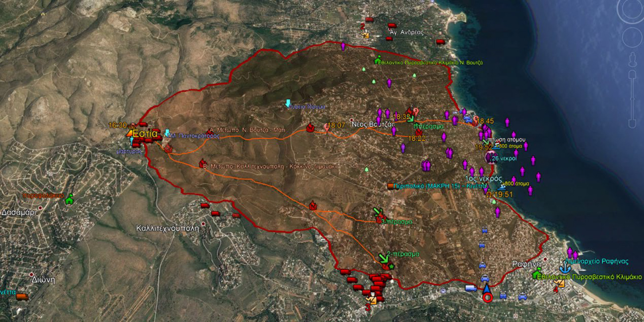The height and width of the screenshot is (322, 644).
Task: Click the cyan marker above Λύρειο Ίδρυμα
Action: click(x=288, y=102)
